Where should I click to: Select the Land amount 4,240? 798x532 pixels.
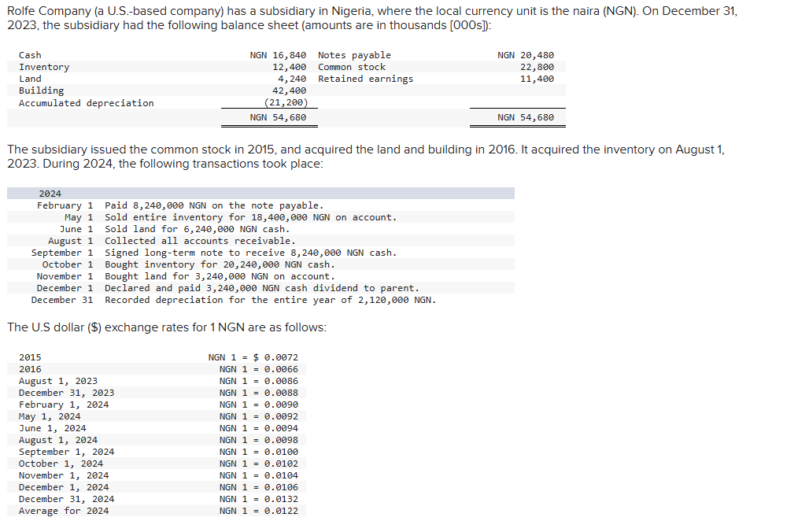[292, 79]
